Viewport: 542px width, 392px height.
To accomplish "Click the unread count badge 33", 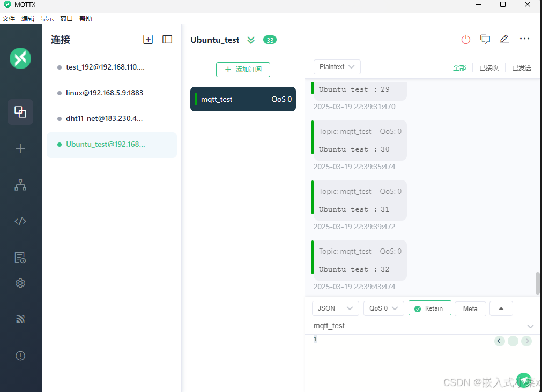I will 270,40.
